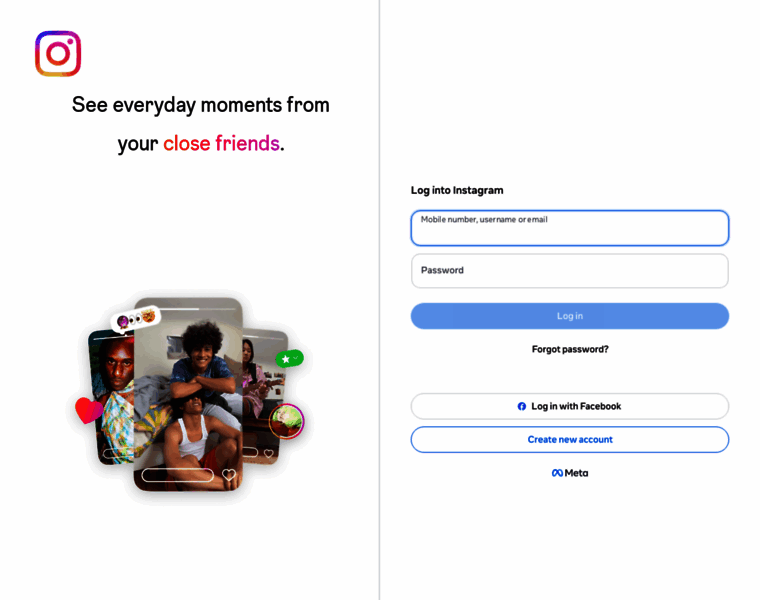760x600 pixels.
Task: Tap heart outline on right story photo
Action: coord(269,453)
